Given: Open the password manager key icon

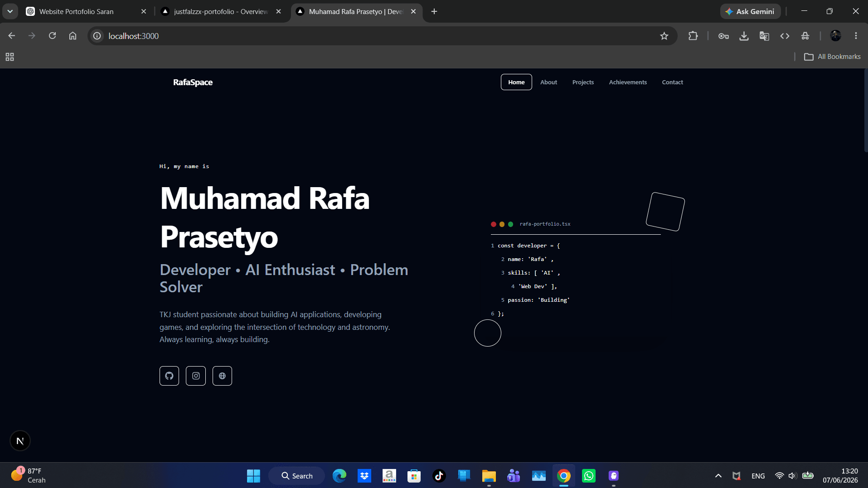Looking at the screenshot, I should (x=723, y=36).
